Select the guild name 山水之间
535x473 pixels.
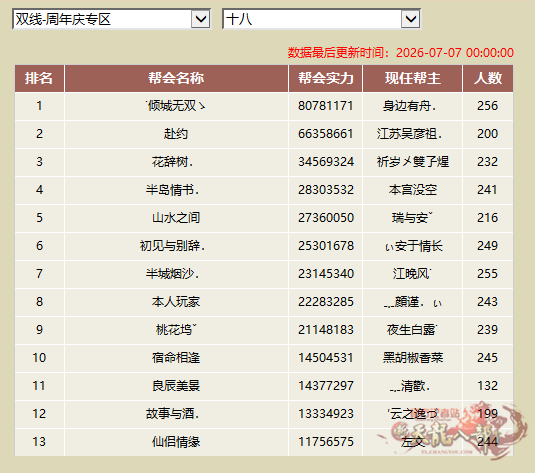point(176,218)
